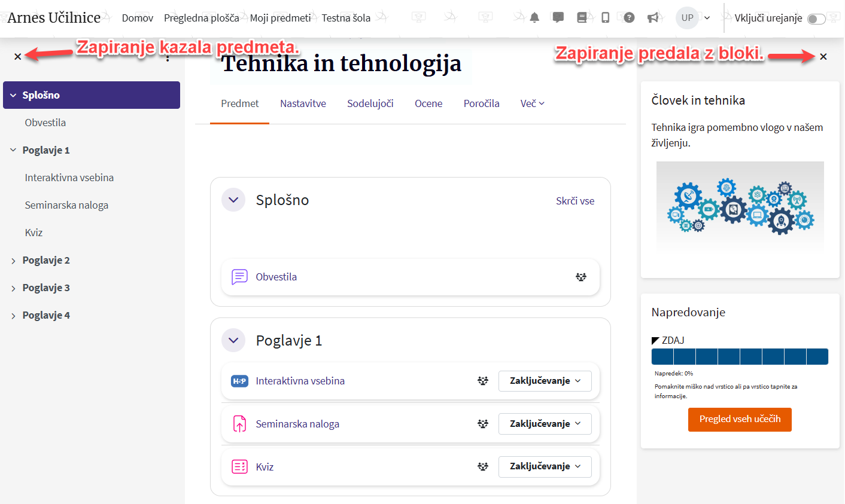
Task: Expand Poglavje 2 in course index
Action: 13,261
